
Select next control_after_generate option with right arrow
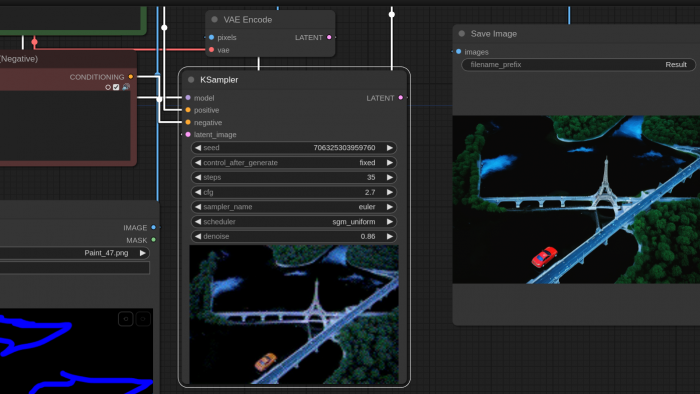pos(390,162)
